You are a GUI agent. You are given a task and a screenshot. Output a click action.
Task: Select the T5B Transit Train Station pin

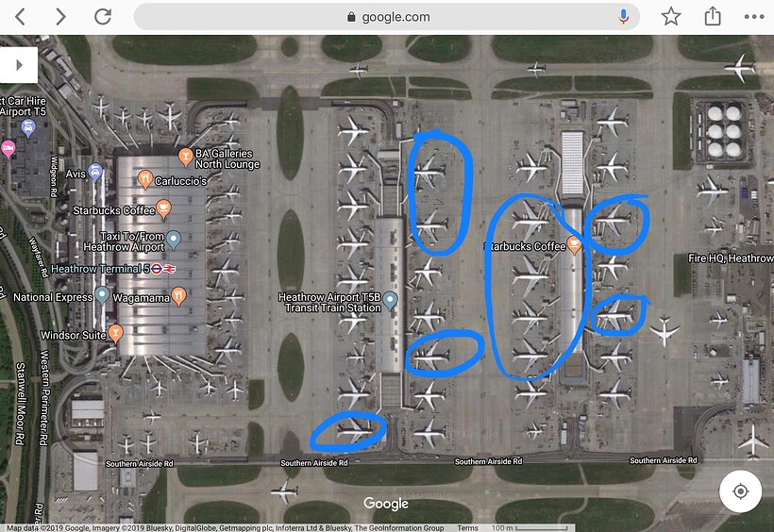pos(390,301)
